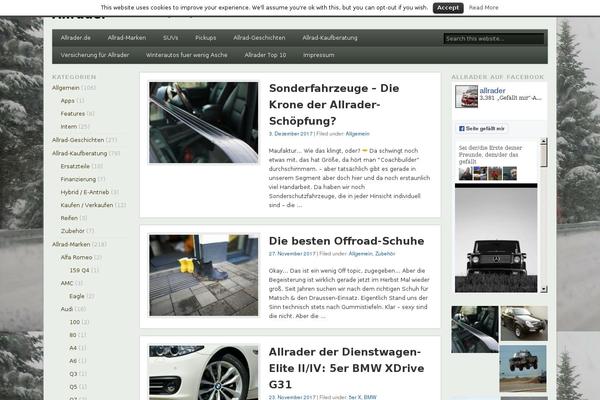The width and height of the screenshot is (600, 400).
Task: Open Winterautos fuer wenig Asche
Action: click(x=186, y=55)
